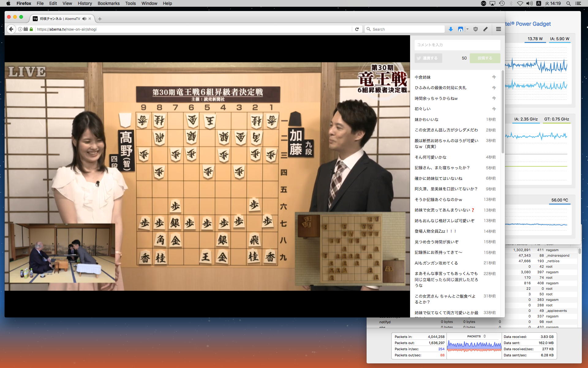Open the Bookmarks menu
The image size is (588, 368).
tap(108, 3)
